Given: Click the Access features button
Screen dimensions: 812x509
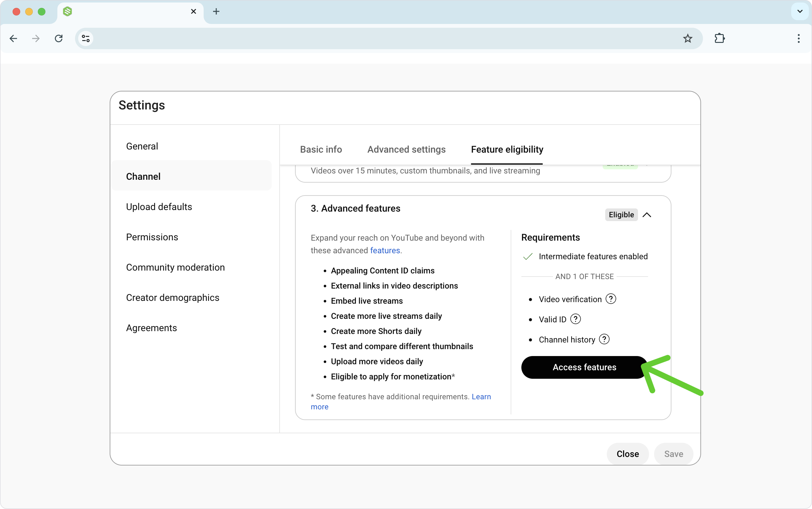Looking at the screenshot, I should click(x=584, y=367).
